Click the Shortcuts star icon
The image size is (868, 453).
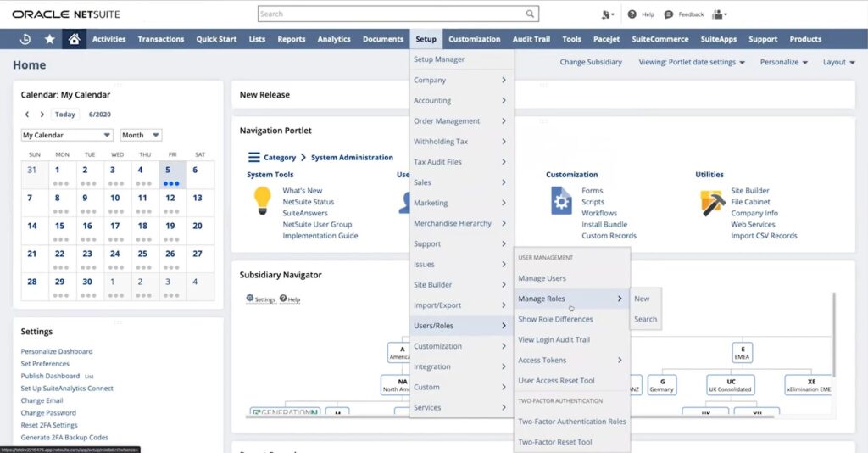tap(49, 39)
